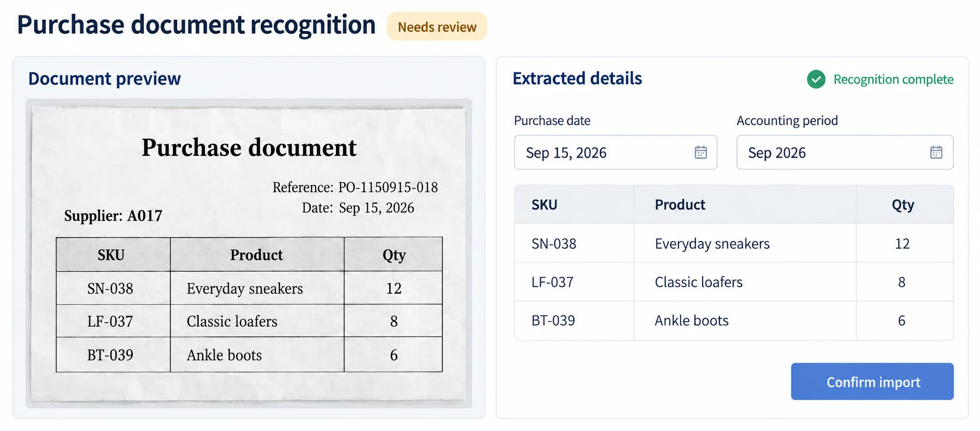Viewport: 980px width, 431px height.
Task: Click the Extracted details panel heading
Action: click(x=577, y=78)
